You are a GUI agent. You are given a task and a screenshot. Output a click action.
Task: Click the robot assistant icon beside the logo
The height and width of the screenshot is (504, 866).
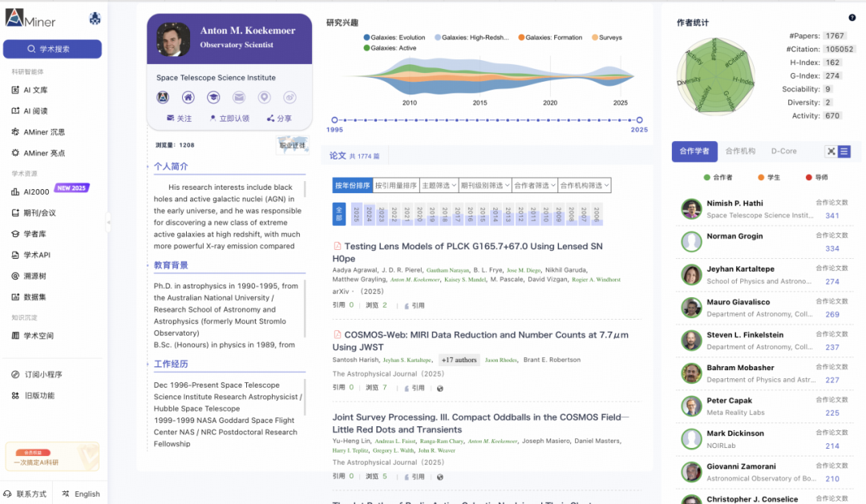click(95, 18)
